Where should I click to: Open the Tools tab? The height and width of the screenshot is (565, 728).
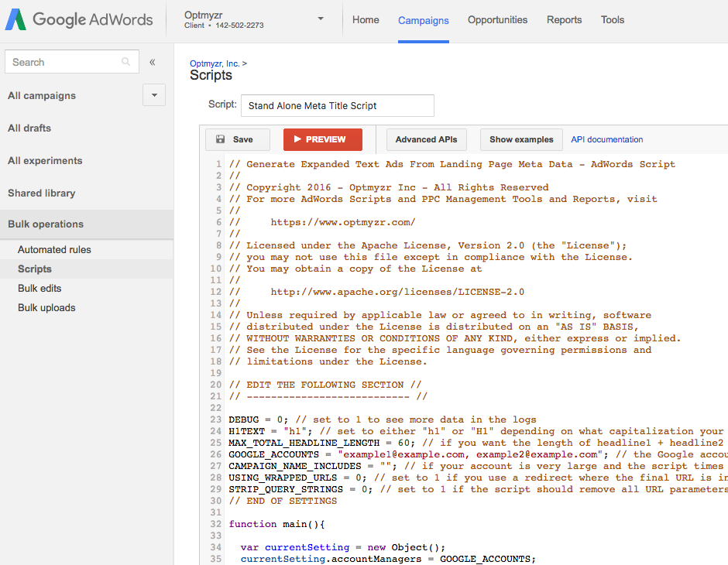613,20
